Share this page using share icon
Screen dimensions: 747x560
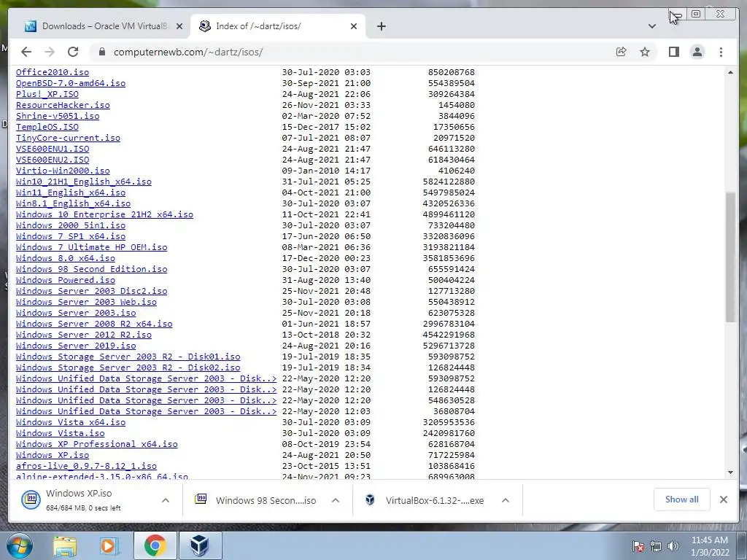point(622,52)
